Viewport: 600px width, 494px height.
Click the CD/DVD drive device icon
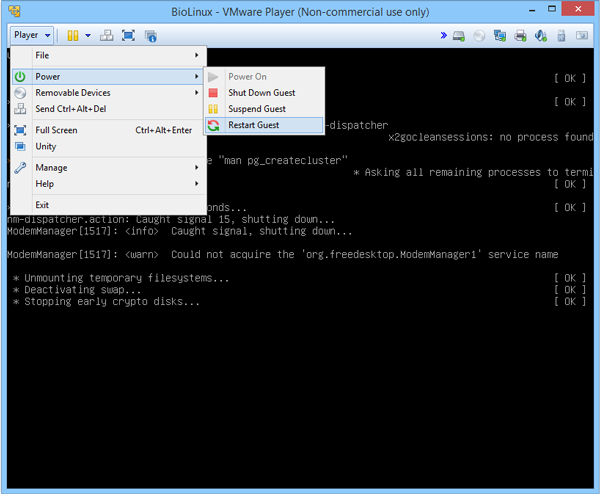(x=479, y=36)
